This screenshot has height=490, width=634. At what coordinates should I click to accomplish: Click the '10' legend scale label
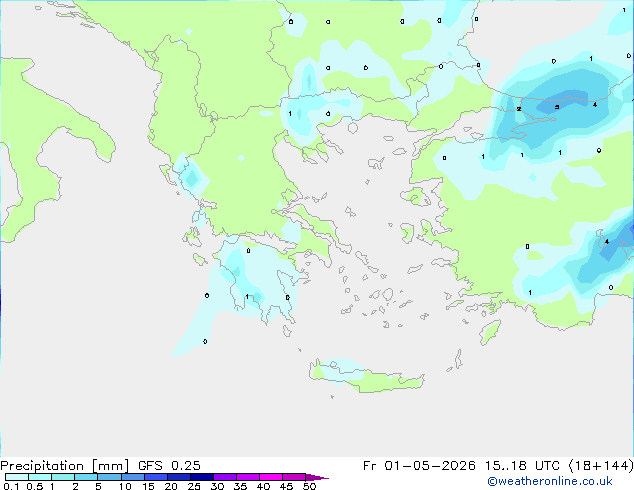pos(125,486)
